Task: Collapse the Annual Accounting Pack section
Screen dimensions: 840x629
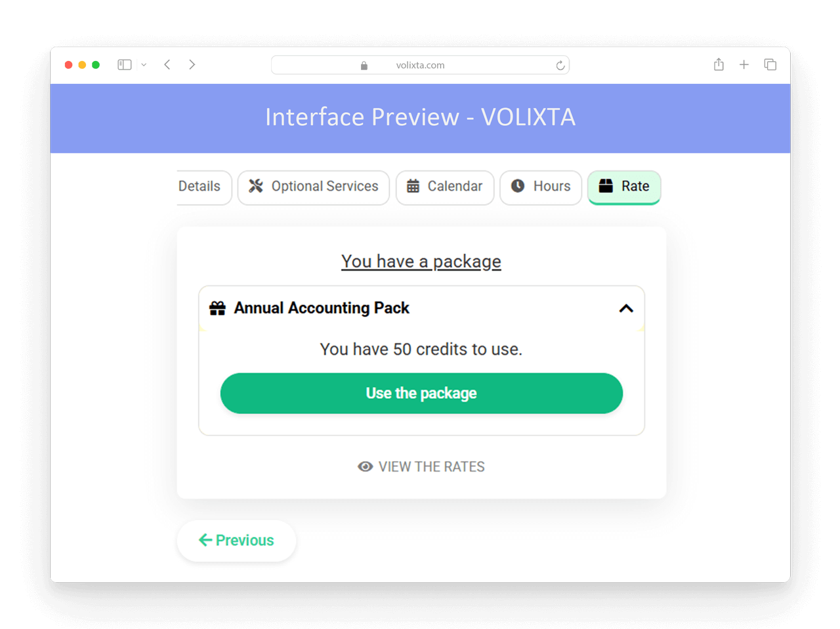Action: coord(626,308)
